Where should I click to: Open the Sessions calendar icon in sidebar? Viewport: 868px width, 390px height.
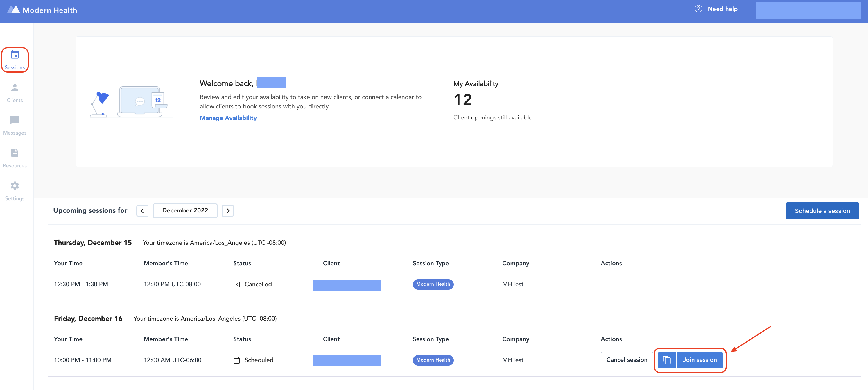(x=15, y=55)
